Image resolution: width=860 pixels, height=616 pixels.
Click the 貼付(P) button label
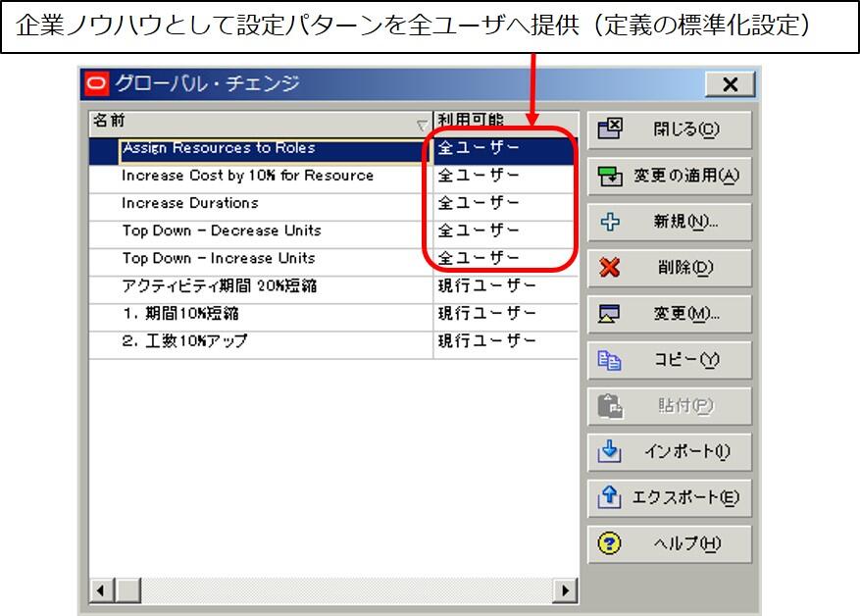[x=685, y=406]
